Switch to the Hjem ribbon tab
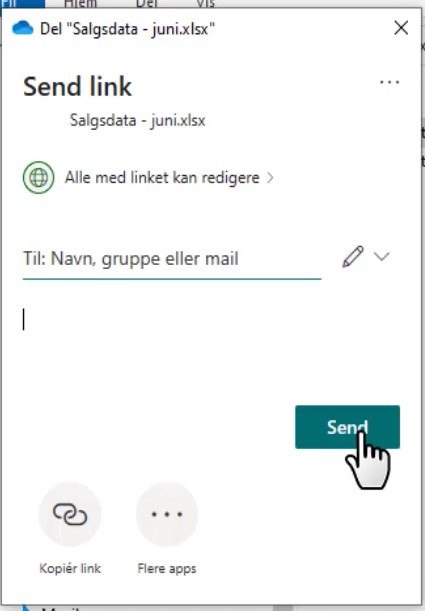The width and height of the screenshot is (425, 611). pos(80,4)
